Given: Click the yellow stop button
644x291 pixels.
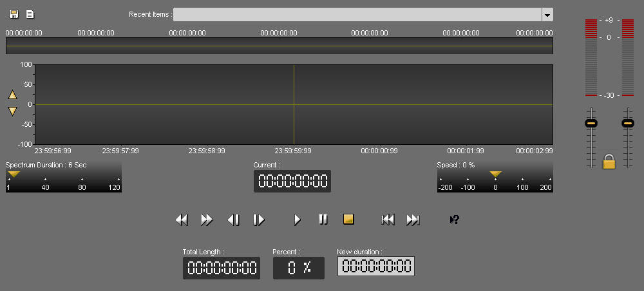Looking at the screenshot, I should pyautogui.click(x=348, y=220).
